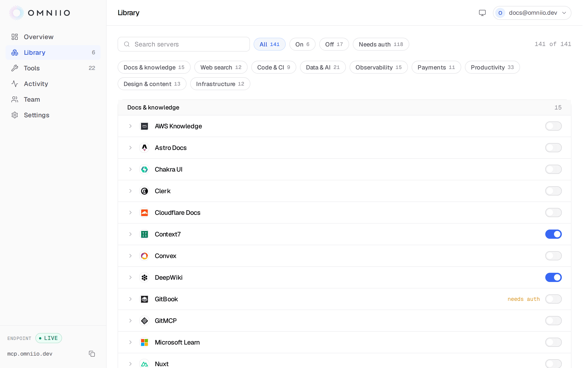
Task: Open Activity in the sidebar
Action: [53, 84]
